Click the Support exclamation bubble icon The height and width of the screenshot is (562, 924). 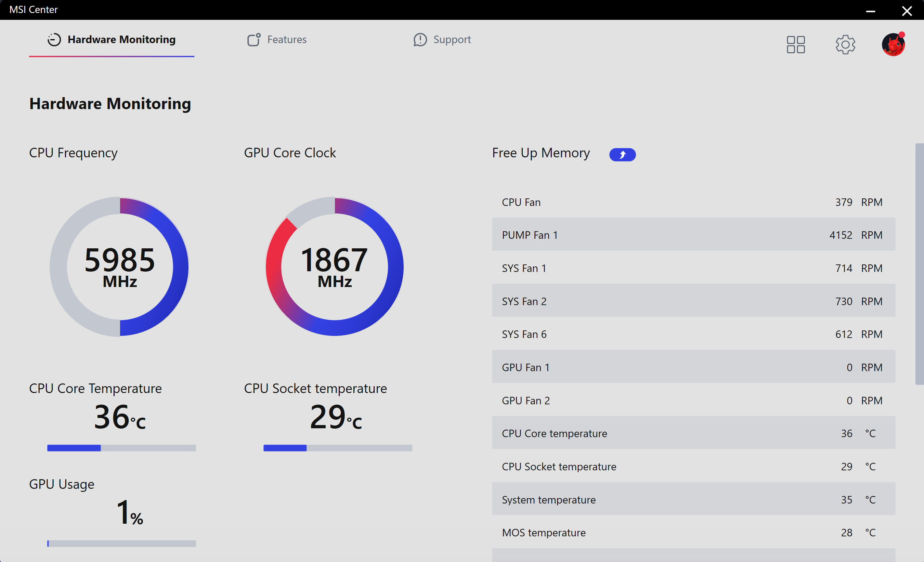click(420, 39)
